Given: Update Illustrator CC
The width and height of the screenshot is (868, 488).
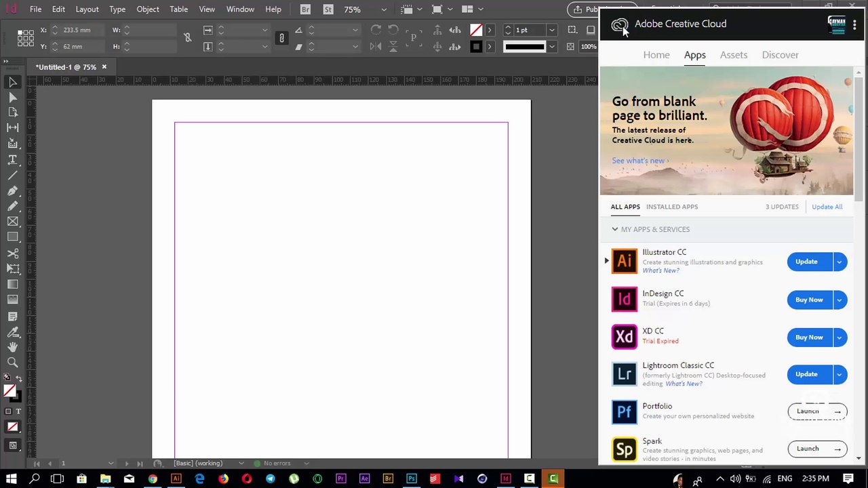Looking at the screenshot, I should pos(809,262).
